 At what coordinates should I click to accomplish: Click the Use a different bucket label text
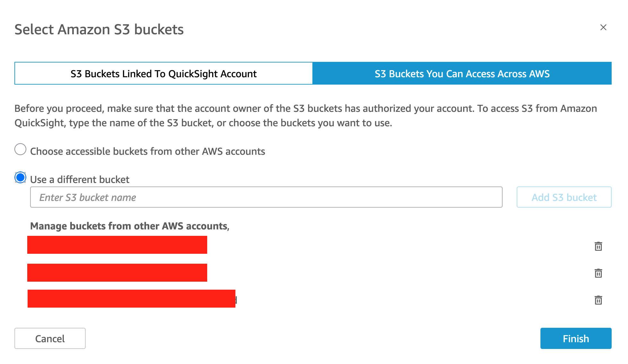[80, 179]
